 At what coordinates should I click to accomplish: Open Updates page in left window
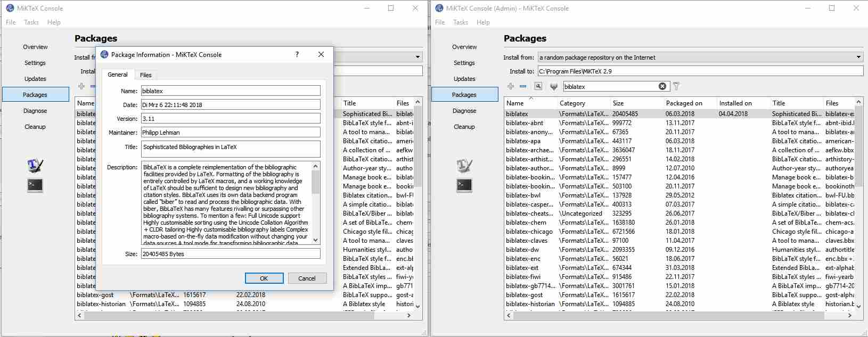pyautogui.click(x=35, y=79)
